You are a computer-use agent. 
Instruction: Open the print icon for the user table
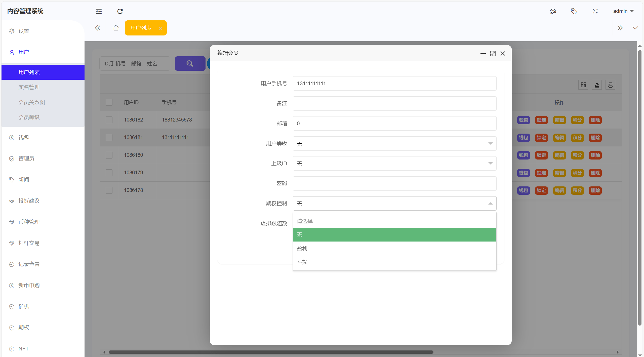point(611,85)
